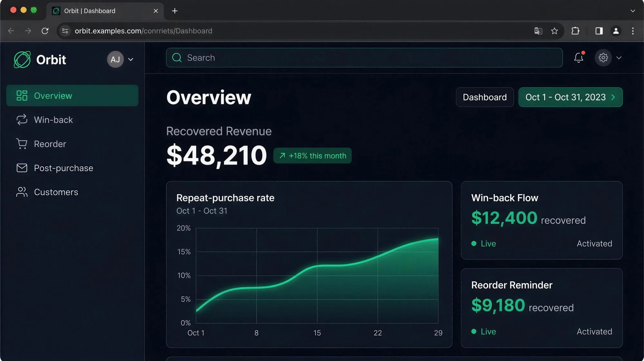The image size is (644, 361).
Task: Click the Oct 1 - Oct 31 chart subtitle
Action: pos(202,211)
